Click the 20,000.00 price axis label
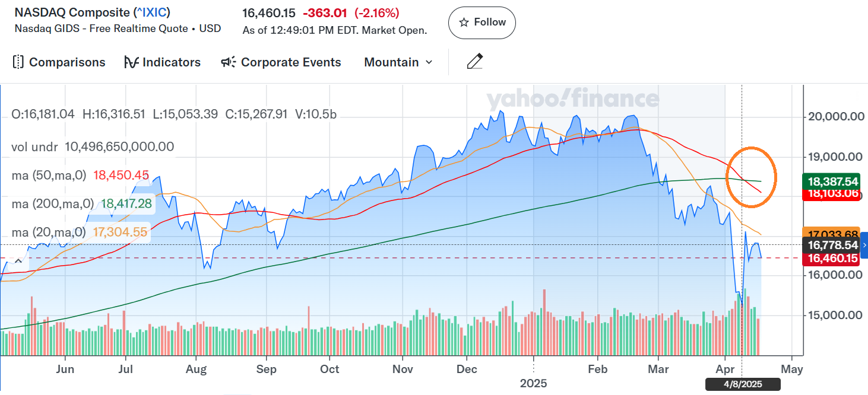This screenshot has height=395, width=868. [835, 117]
